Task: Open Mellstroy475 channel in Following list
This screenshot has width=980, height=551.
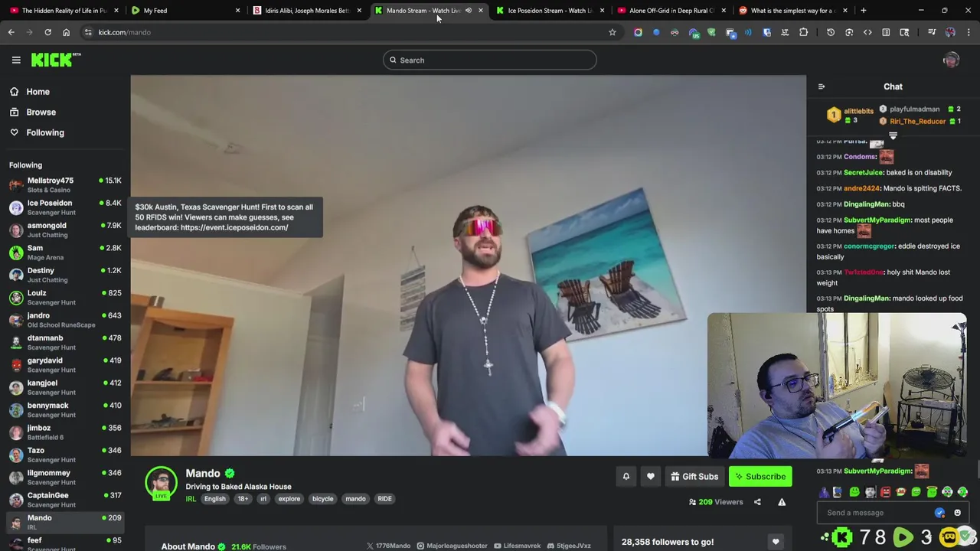Action: coord(65,184)
